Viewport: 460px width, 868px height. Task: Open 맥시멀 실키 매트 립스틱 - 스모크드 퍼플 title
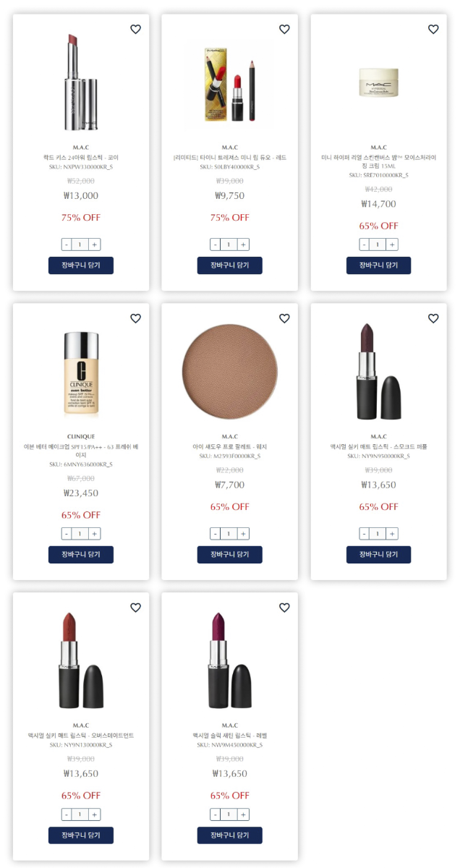pyautogui.click(x=378, y=447)
